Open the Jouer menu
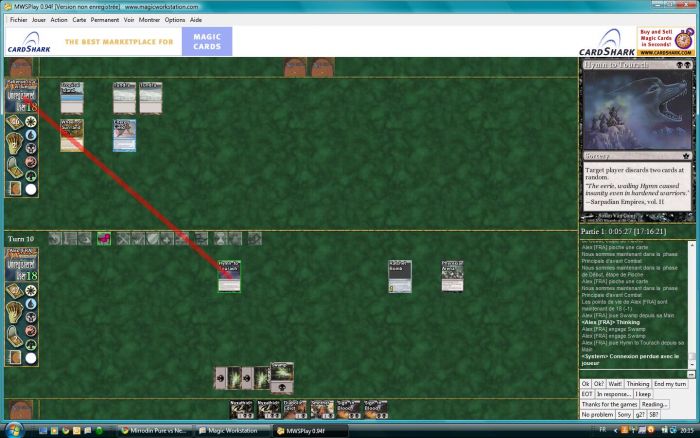The image size is (700, 438). [x=39, y=20]
